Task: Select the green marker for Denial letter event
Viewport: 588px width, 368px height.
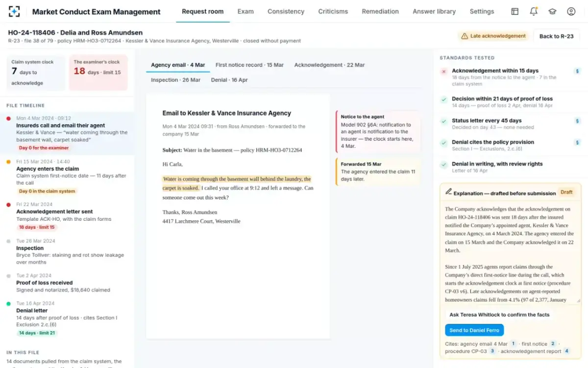Action: click(8, 304)
